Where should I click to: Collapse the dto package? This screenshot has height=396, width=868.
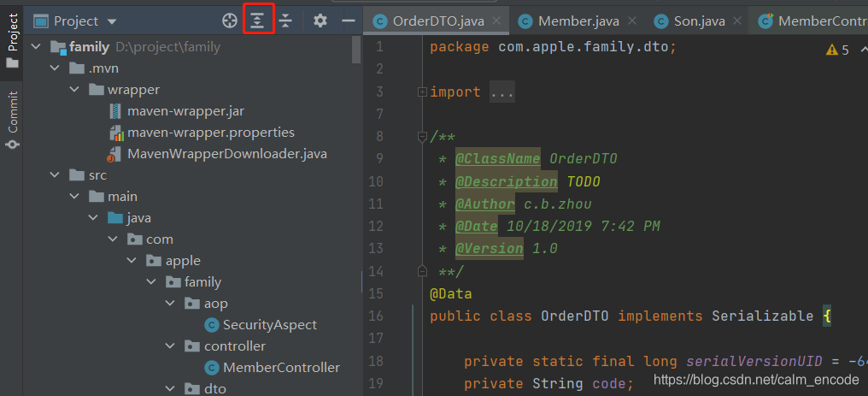pyautogui.click(x=171, y=389)
